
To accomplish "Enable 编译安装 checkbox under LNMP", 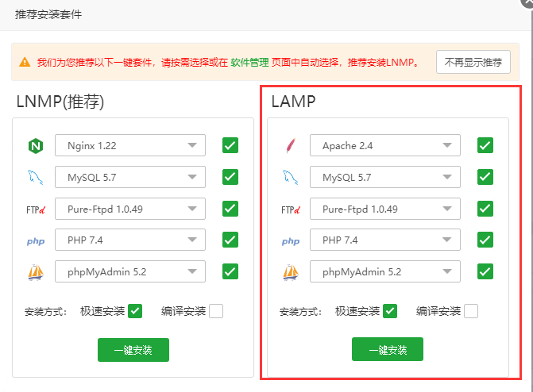I will [x=216, y=311].
